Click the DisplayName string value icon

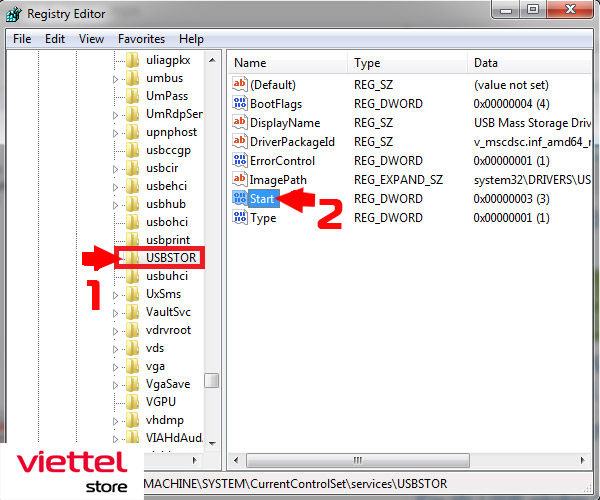coord(240,123)
